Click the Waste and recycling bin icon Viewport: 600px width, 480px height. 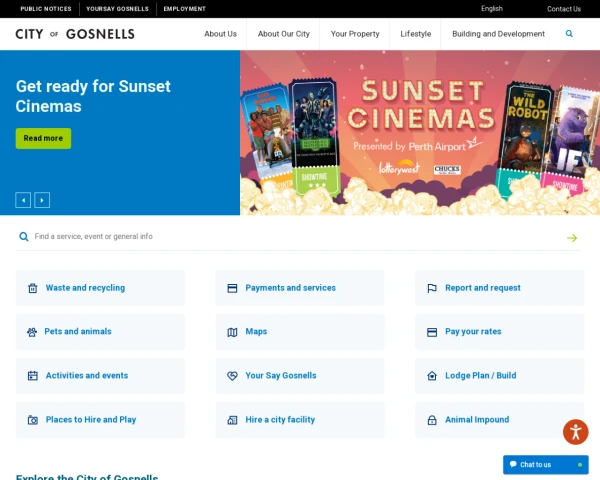tap(32, 288)
